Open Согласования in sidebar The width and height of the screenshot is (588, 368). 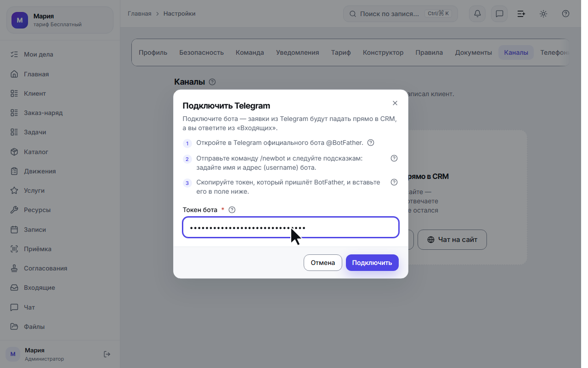point(60,268)
